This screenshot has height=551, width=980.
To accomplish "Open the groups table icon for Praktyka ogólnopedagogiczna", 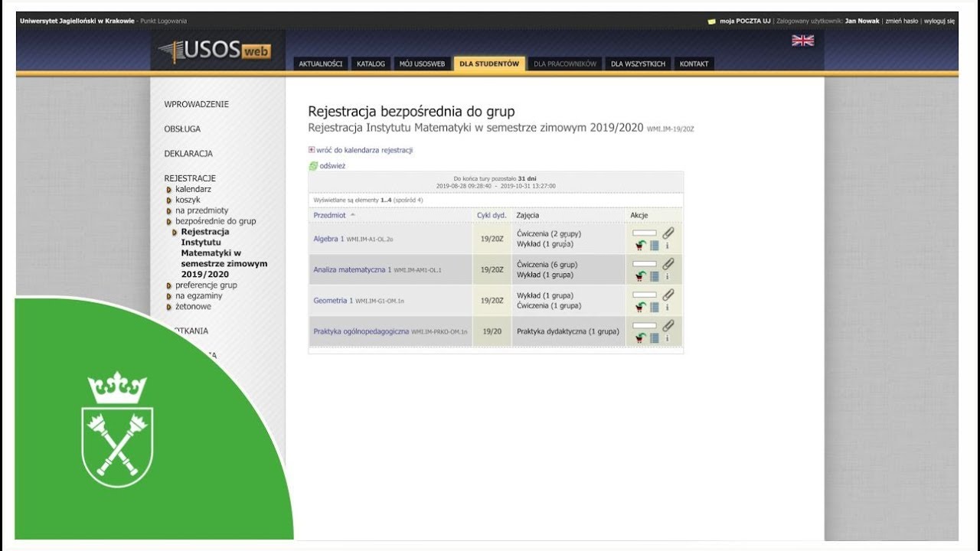I will (x=655, y=337).
